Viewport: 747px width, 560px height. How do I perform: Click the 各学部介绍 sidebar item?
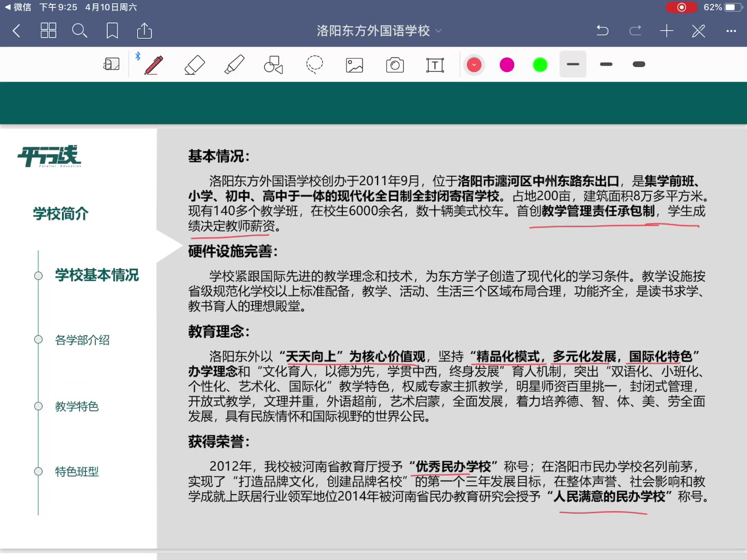tap(82, 340)
